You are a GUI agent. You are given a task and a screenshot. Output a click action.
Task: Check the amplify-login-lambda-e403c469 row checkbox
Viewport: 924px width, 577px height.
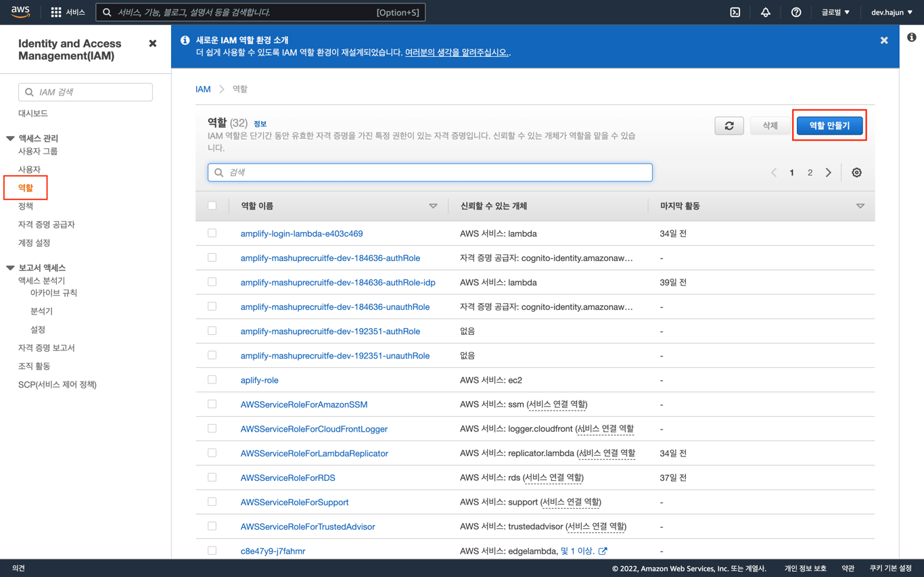click(x=212, y=233)
